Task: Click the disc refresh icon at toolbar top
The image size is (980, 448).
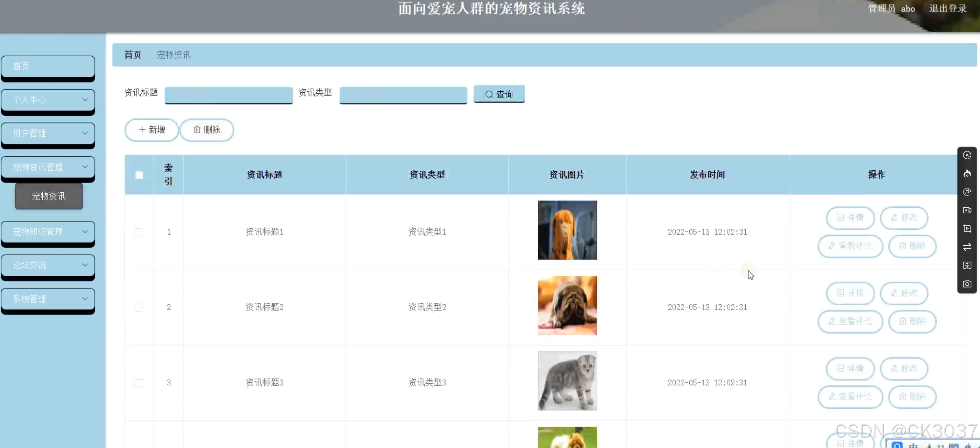Action: [x=967, y=155]
